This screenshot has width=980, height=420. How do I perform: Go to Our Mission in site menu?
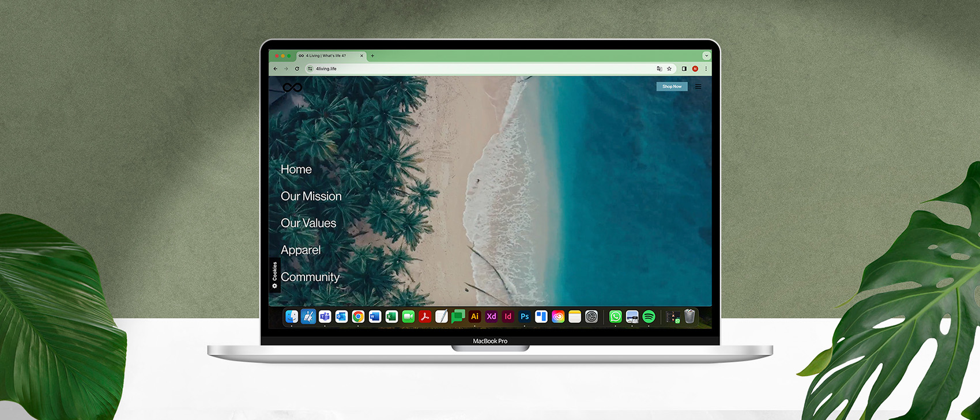click(311, 196)
